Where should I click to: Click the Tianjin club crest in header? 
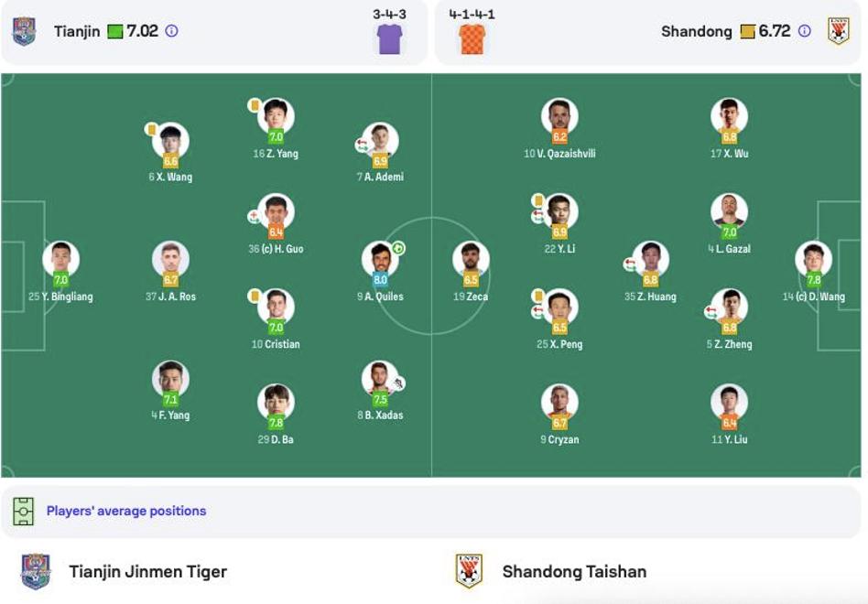pyautogui.click(x=25, y=31)
